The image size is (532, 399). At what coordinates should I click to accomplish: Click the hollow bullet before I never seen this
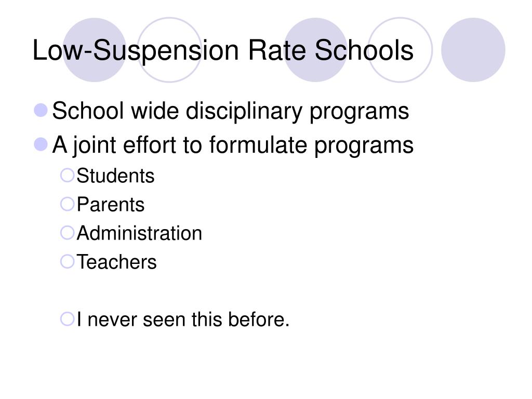67,320
